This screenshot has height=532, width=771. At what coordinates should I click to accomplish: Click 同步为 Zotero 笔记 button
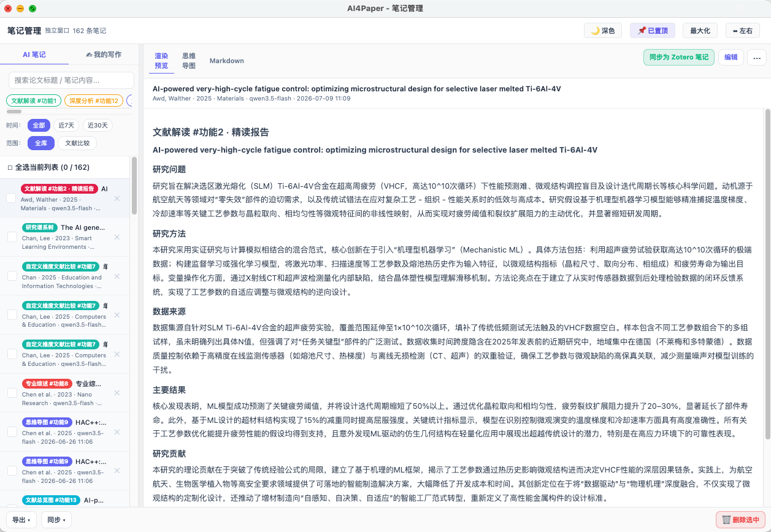pos(679,58)
